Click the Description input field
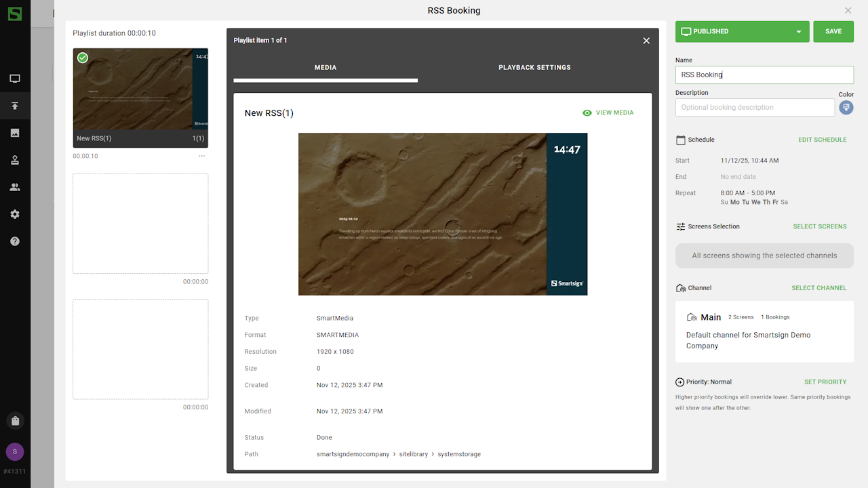The height and width of the screenshot is (488, 868). (754, 107)
